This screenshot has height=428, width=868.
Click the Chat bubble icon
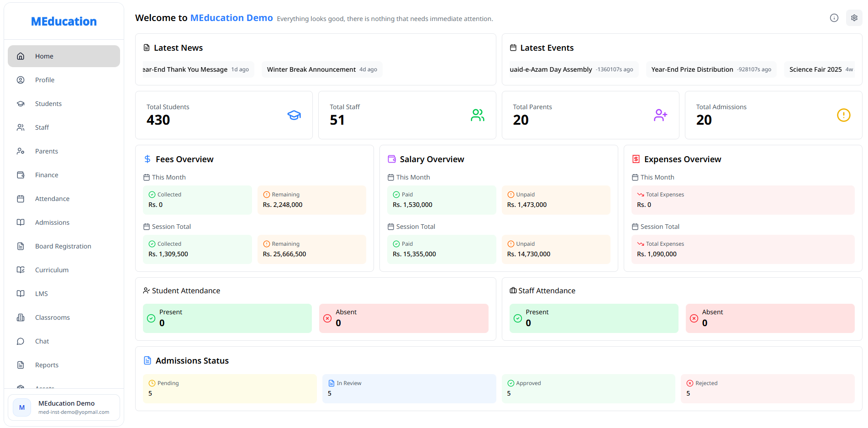(21, 341)
